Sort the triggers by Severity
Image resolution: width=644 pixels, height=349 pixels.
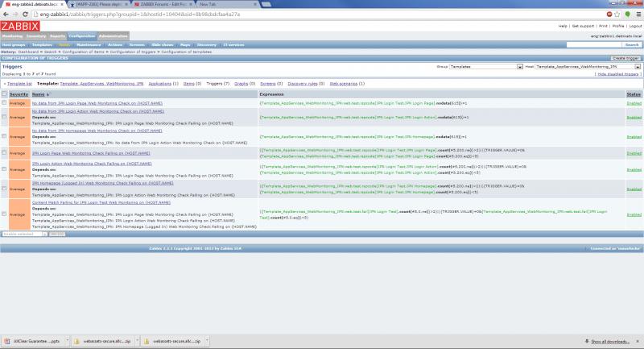point(19,94)
